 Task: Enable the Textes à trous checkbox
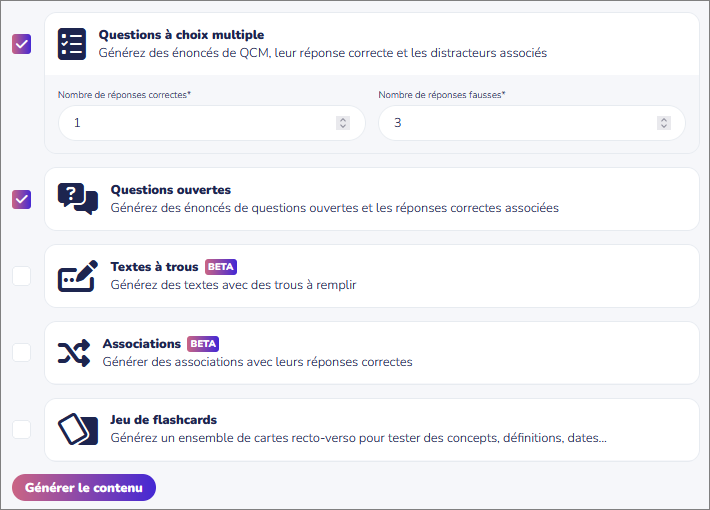click(21, 276)
